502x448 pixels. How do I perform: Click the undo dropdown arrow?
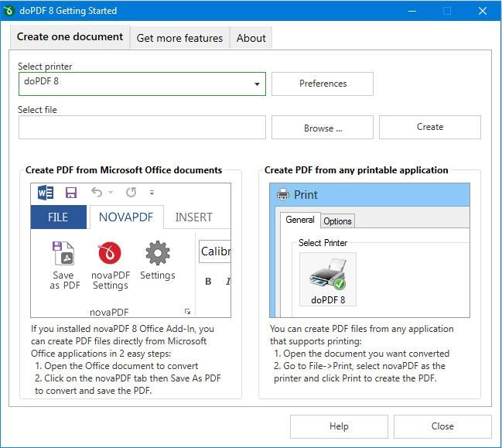coord(111,193)
